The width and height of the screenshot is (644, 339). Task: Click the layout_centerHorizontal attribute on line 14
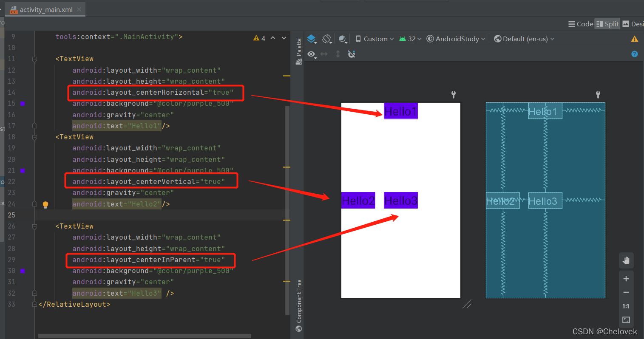pyautogui.click(x=153, y=93)
